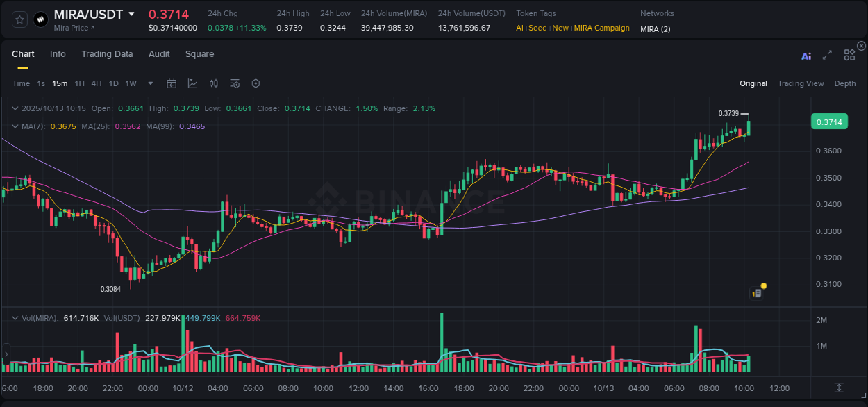Image resolution: width=868 pixels, height=407 pixels.
Task: Launch the Ai assistant icon
Action: pos(806,54)
